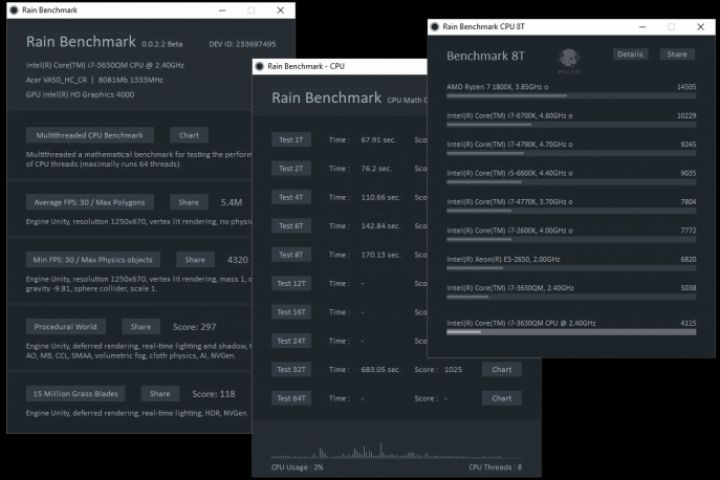Share the Grass Blades score
Image resolution: width=720 pixels, height=480 pixels.
[159, 394]
